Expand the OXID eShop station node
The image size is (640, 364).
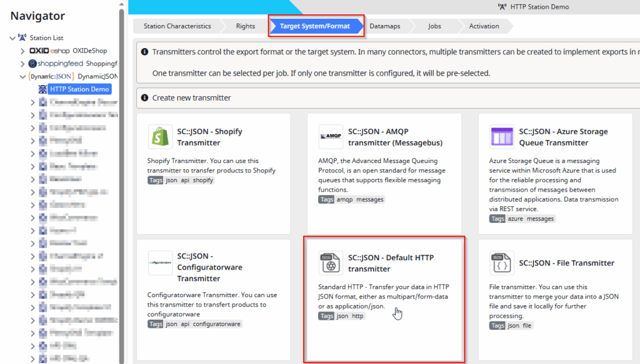[22, 51]
